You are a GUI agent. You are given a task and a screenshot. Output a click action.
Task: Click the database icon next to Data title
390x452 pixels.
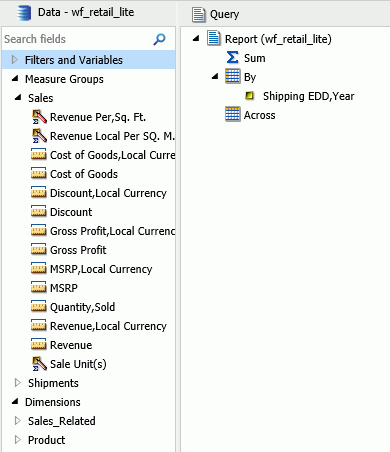coord(24,13)
